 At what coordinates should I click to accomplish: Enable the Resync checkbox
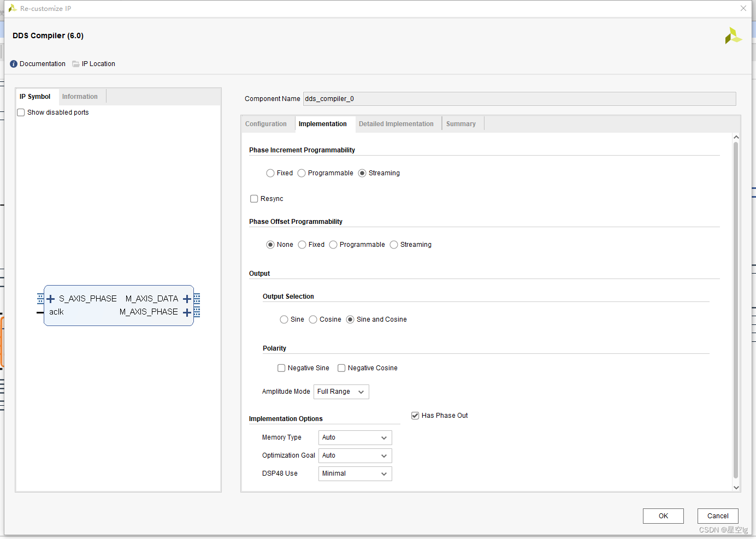point(254,199)
